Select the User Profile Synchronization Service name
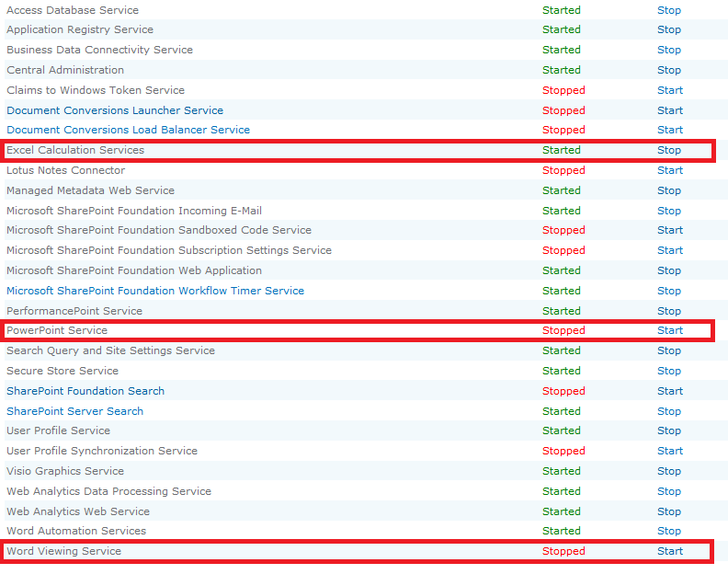 tap(102, 451)
